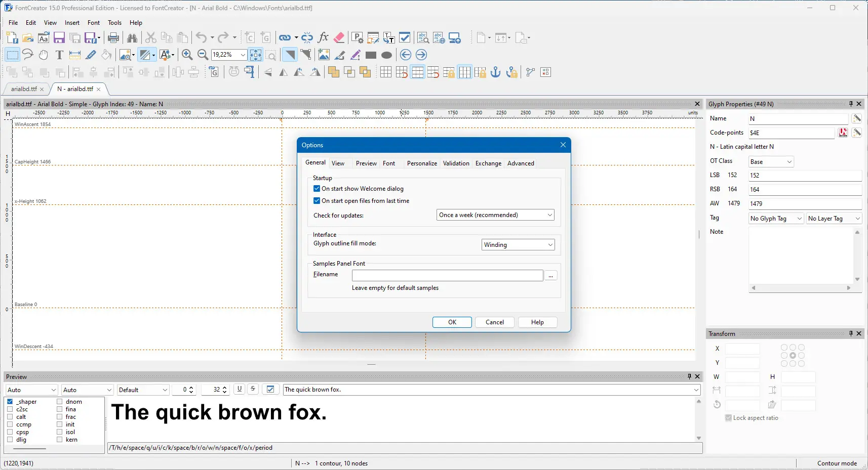
Task: Uncheck On start show Welcome dialog
Action: [x=317, y=189]
